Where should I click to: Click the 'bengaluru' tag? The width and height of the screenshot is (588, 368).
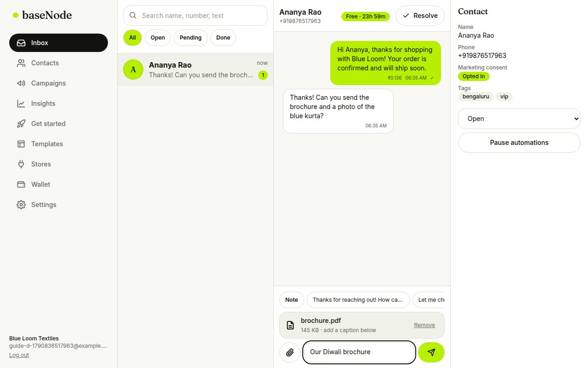tap(476, 97)
